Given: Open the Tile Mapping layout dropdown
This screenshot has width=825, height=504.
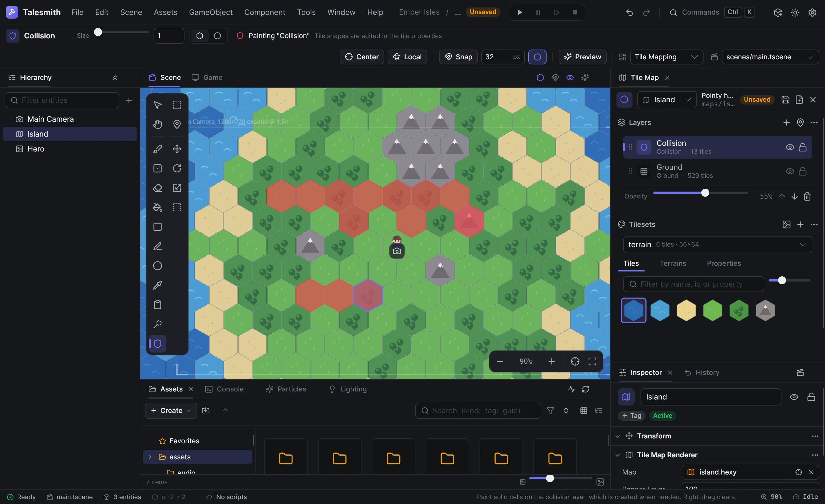Looking at the screenshot, I should click(x=666, y=57).
